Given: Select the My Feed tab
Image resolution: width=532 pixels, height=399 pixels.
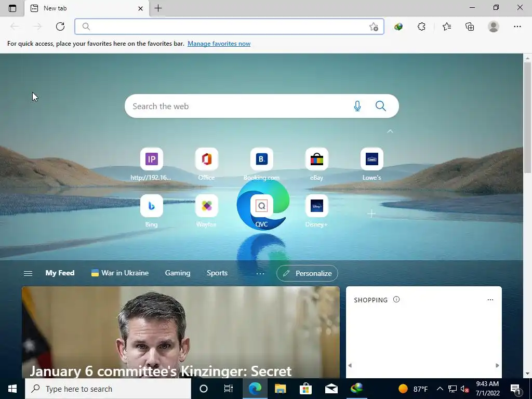Looking at the screenshot, I should point(60,273).
